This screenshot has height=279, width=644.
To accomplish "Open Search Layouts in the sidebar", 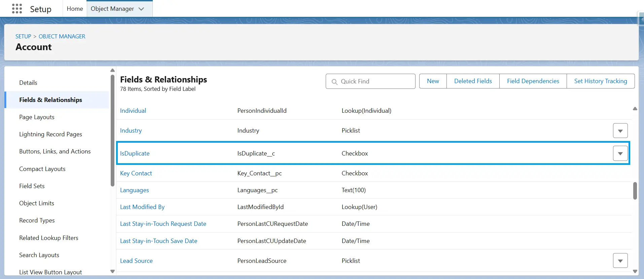I will (x=39, y=255).
